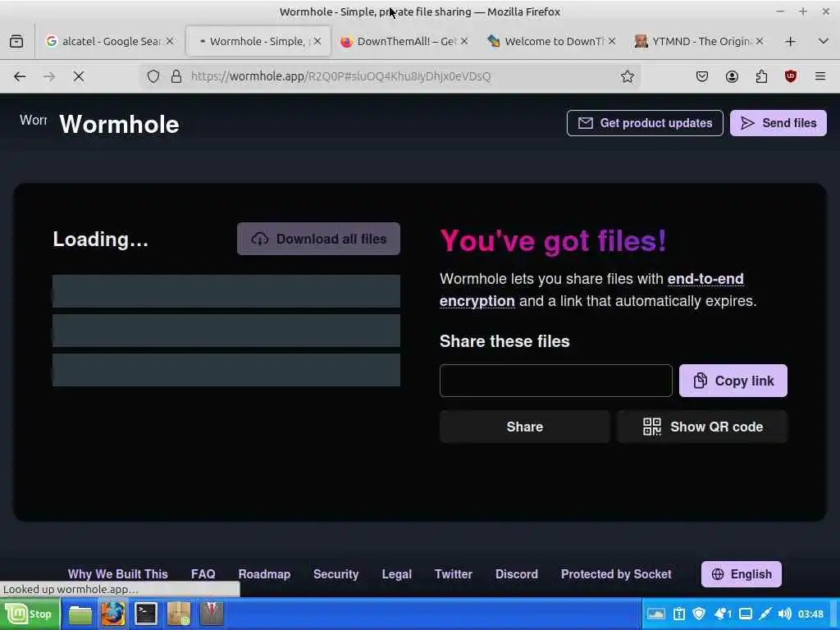Switch to YTMND - The Original tab
The width and height of the screenshot is (840, 630).
[x=699, y=41]
